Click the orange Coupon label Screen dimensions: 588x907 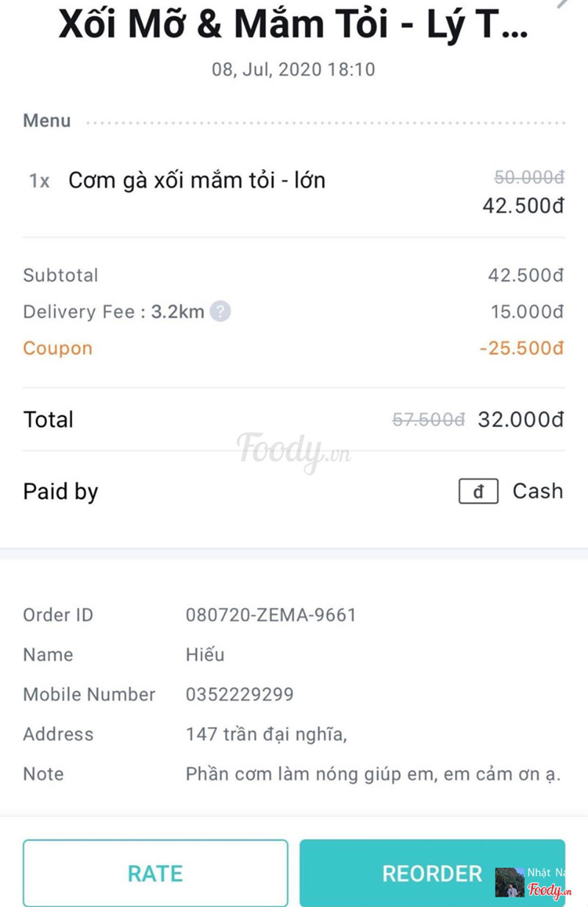pyautogui.click(x=58, y=348)
